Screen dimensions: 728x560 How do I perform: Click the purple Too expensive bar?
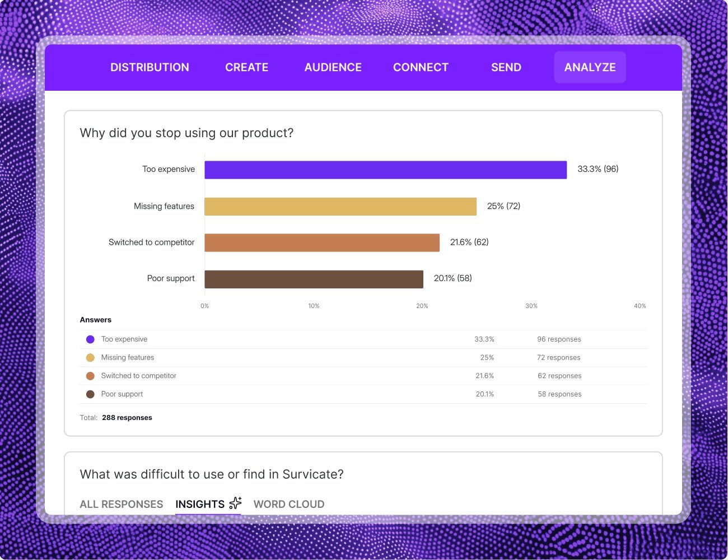point(386,170)
